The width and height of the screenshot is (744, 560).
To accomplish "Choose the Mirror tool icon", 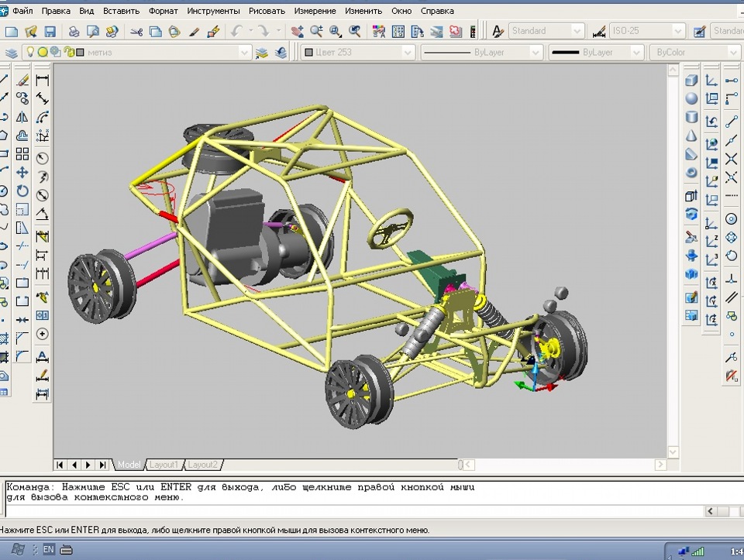I will coord(22,117).
